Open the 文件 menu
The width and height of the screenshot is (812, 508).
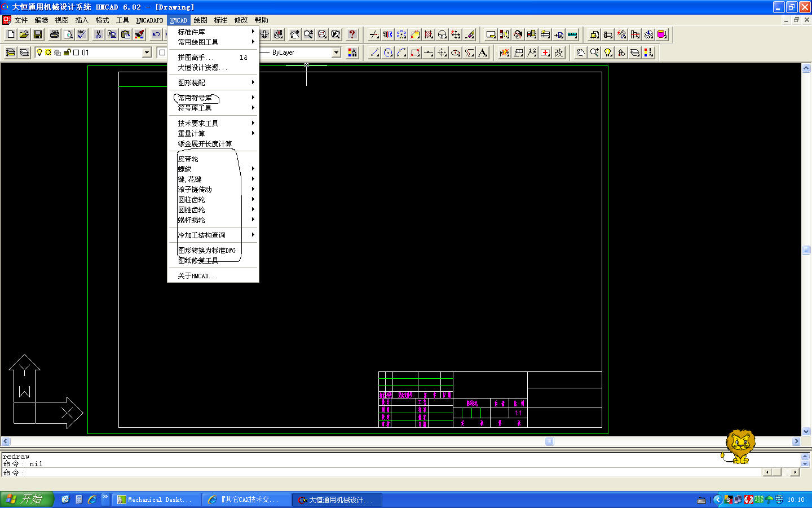(21, 20)
